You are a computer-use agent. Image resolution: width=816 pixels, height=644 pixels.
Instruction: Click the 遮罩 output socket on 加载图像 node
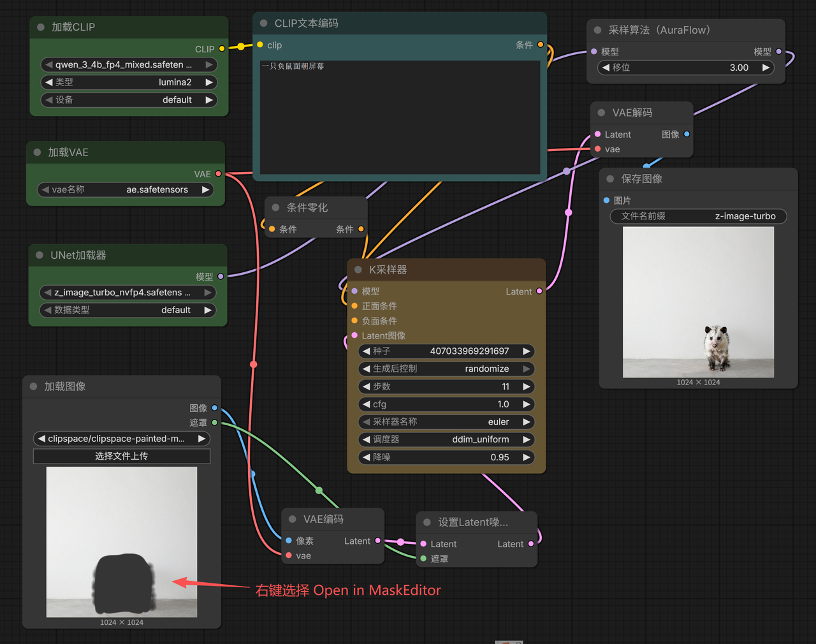click(x=214, y=422)
